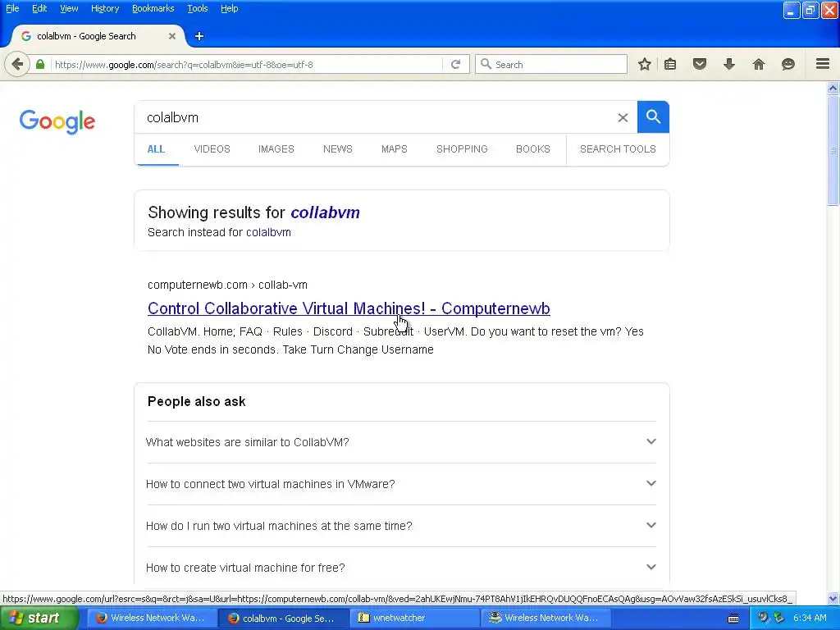Expand 'How do I run two virtual machines' question

(401, 526)
